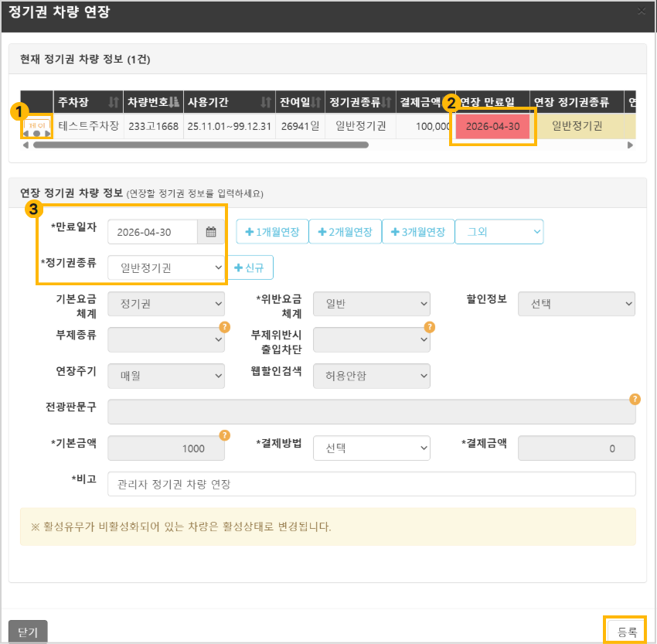Open 위반요금 체계 dropdown
657x644 pixels.
click(371, 304)
